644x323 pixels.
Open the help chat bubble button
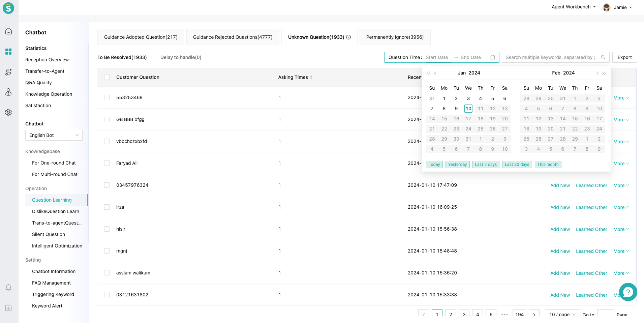(628, 292)
